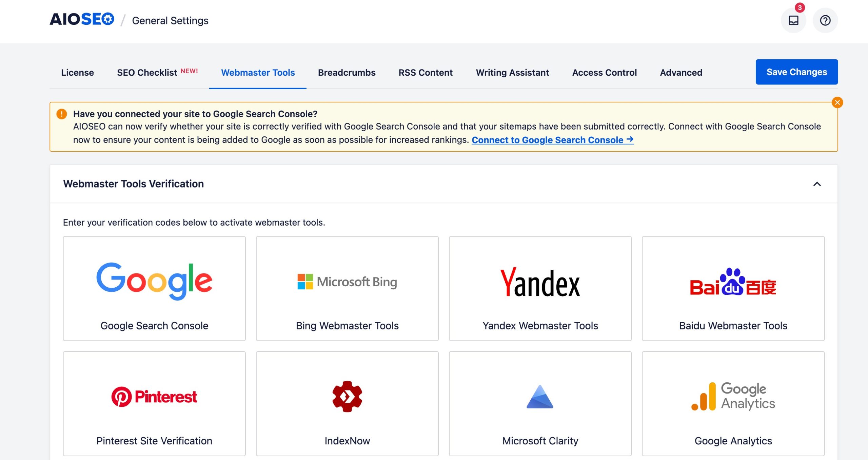Open the help question mark icon

coord(825,20)
